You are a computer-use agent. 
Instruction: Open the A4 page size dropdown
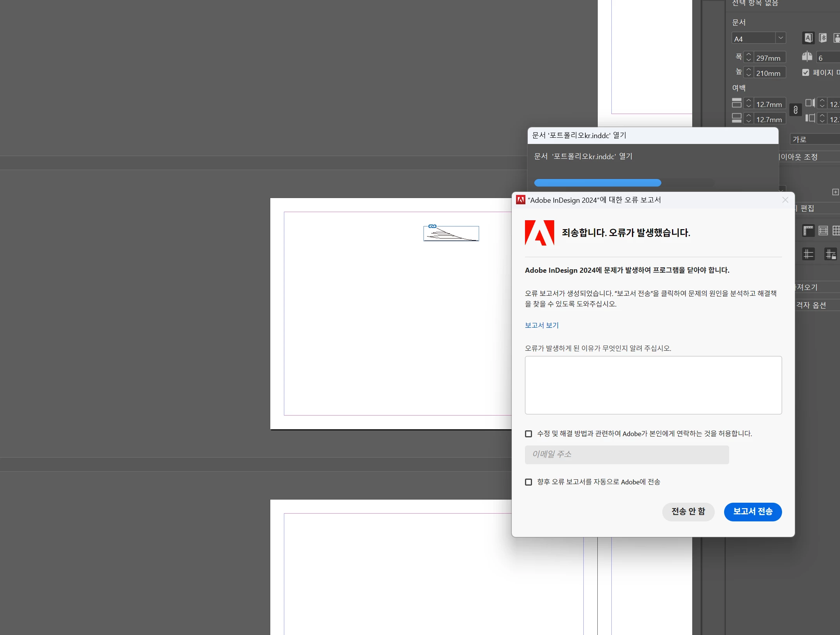[x=780, y=38]
